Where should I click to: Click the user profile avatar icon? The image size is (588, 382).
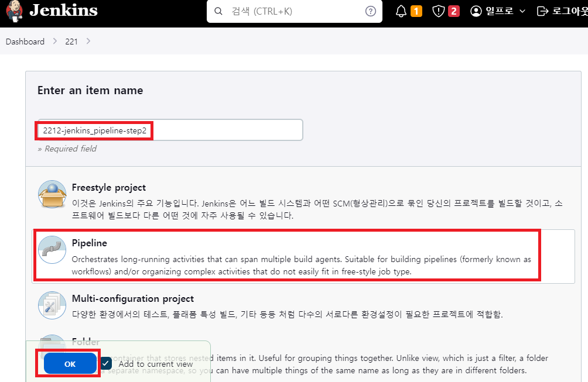click(476, 11)
